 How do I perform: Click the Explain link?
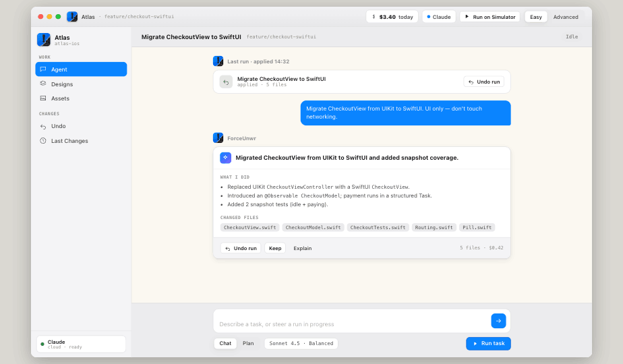point(302,248)
